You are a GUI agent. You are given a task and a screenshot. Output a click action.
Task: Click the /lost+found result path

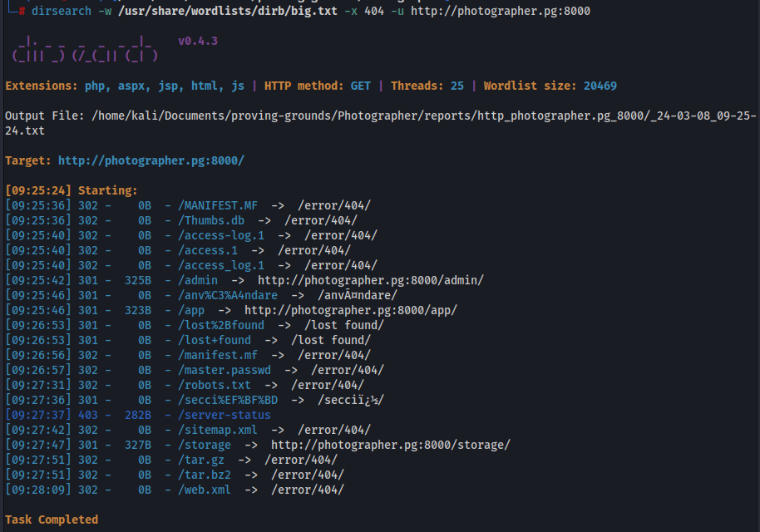tap(214, 340)
